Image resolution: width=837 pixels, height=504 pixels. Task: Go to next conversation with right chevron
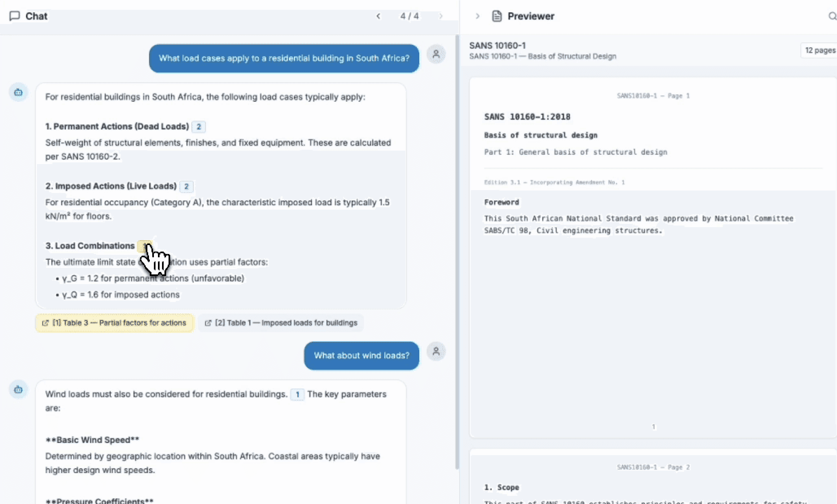(x=440, y=16)
